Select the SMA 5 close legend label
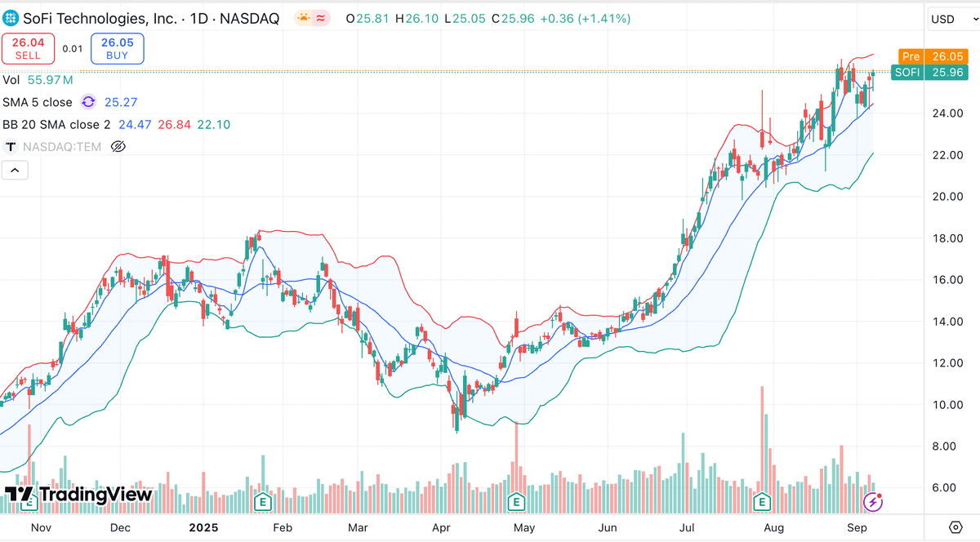The image size is (980, 542). [38, 102]
